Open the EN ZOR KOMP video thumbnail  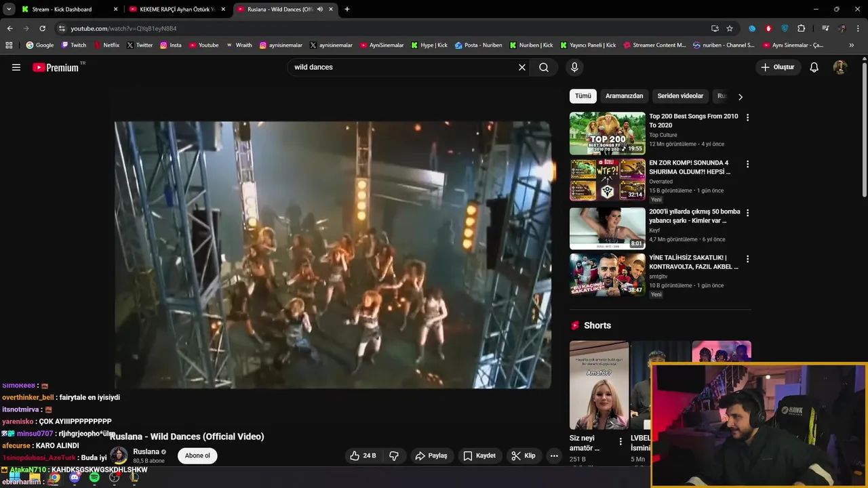[x=608, y=180]
